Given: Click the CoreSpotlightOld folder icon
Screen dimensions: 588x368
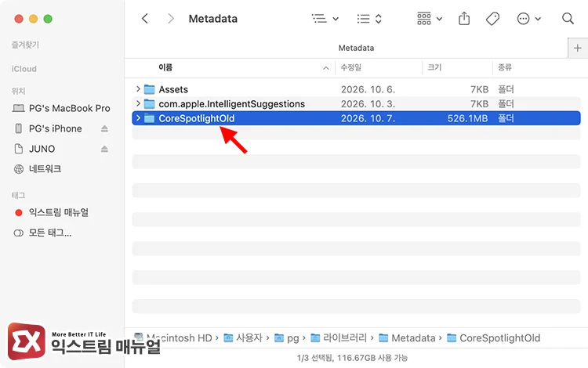Looking at the screenshot, I should click(150, 118).
